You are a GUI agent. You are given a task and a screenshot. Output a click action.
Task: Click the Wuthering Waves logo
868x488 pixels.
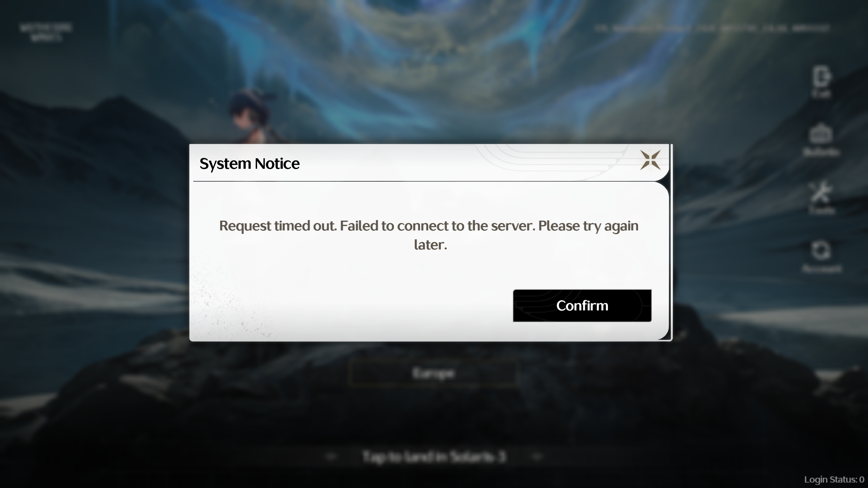[x=46, y=32]
